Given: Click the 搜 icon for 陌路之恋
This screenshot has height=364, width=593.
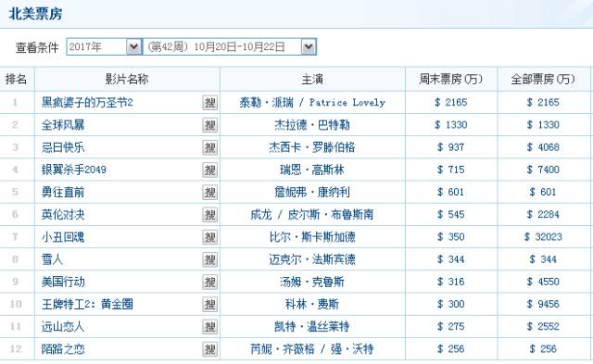Looking at the screenshot, I should pos(210,349).
